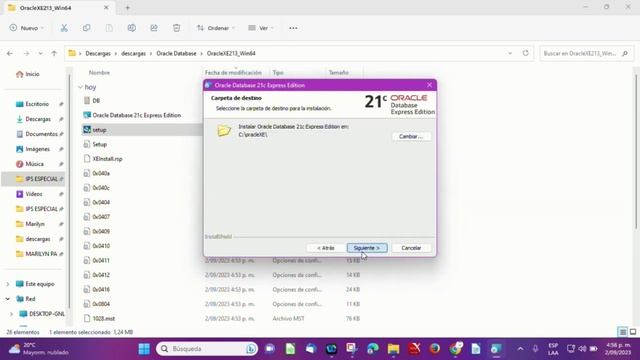Click the Back navigation arrow
640x360 pixels.
[x=10, y=53]
